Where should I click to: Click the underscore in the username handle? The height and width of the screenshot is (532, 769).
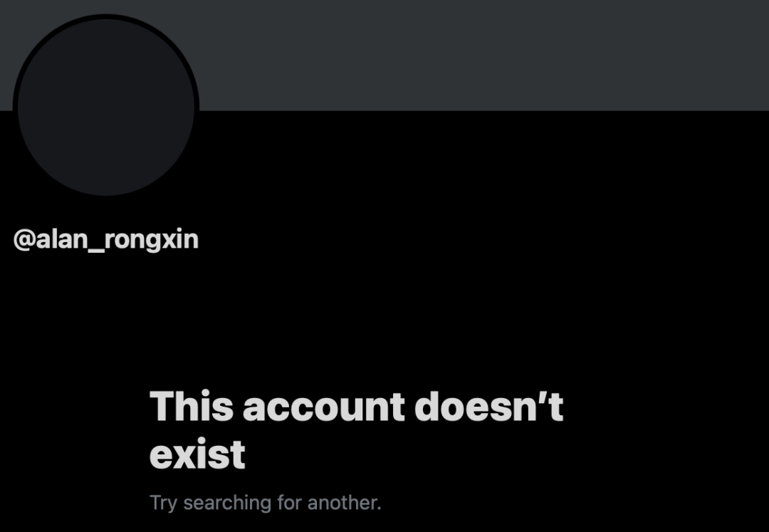95,251
